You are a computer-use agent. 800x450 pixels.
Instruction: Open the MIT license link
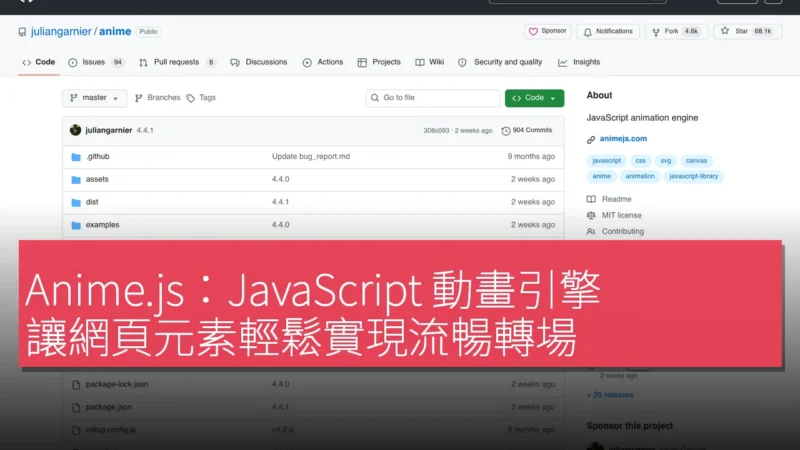pos(621,215)
